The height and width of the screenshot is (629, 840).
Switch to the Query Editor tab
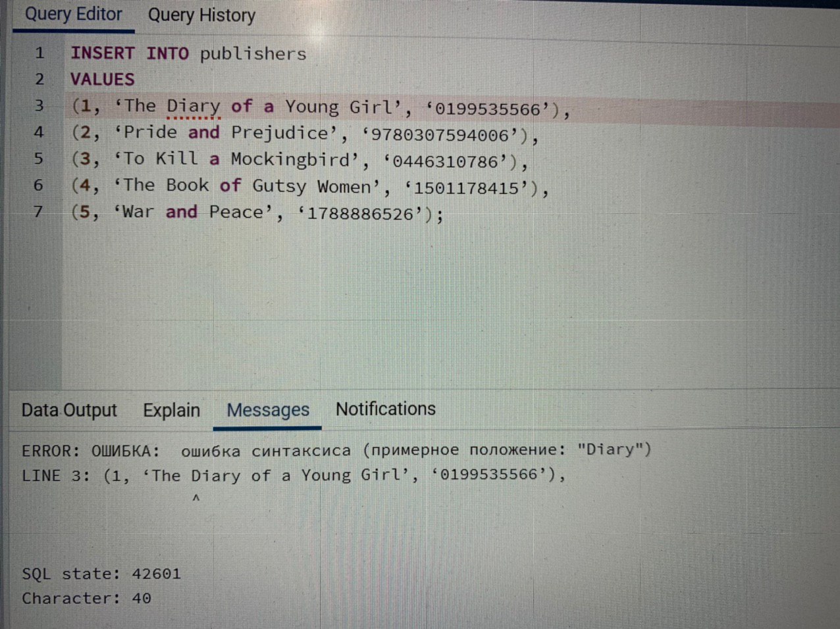pos(73,14)
